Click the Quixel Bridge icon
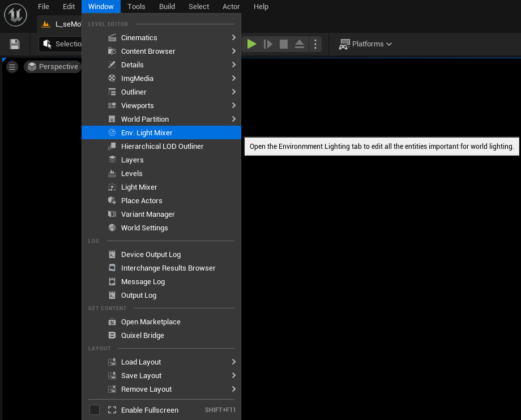 (x=112, y=336)
